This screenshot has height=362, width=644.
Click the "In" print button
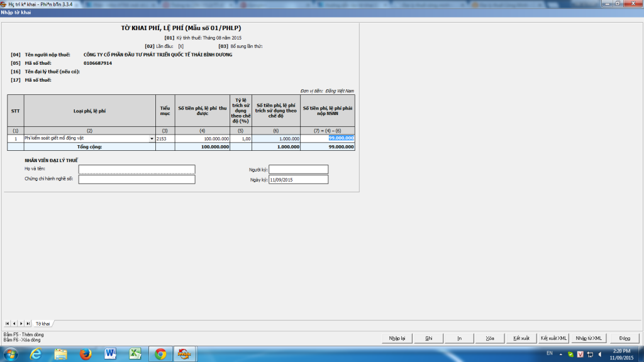click(459, 338)
